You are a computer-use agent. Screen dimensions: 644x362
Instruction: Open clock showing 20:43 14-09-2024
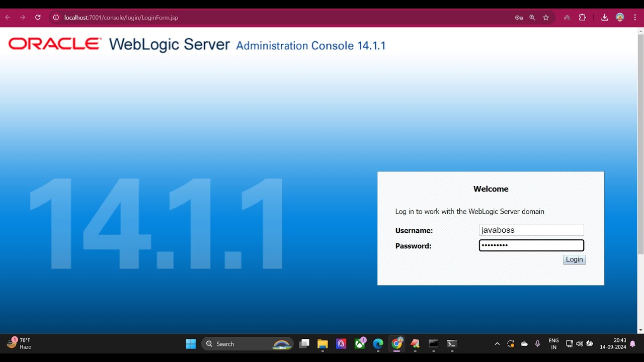tap(613, 344)
